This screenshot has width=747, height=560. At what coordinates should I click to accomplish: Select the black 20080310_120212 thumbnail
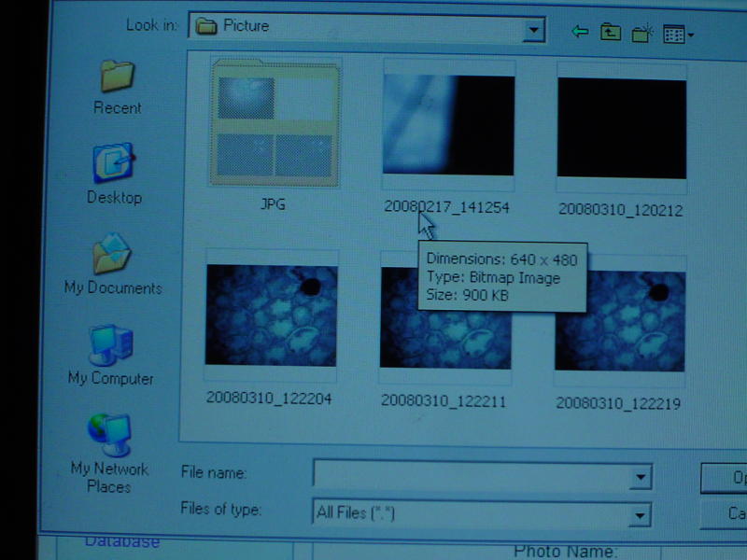point(622,128)
